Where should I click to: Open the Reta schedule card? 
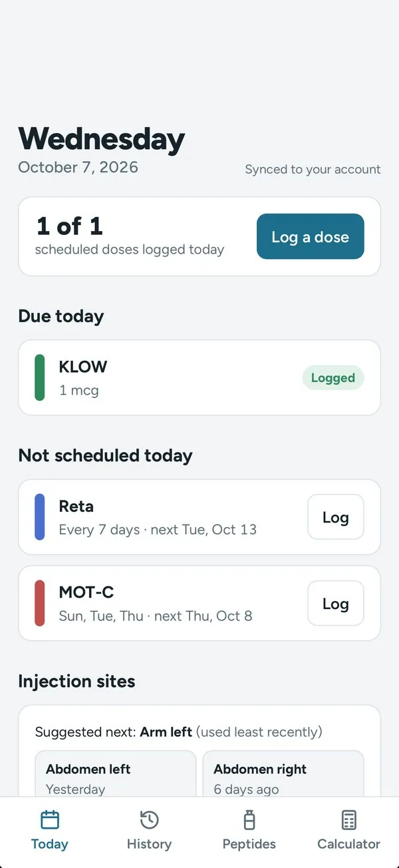point(199,517)
